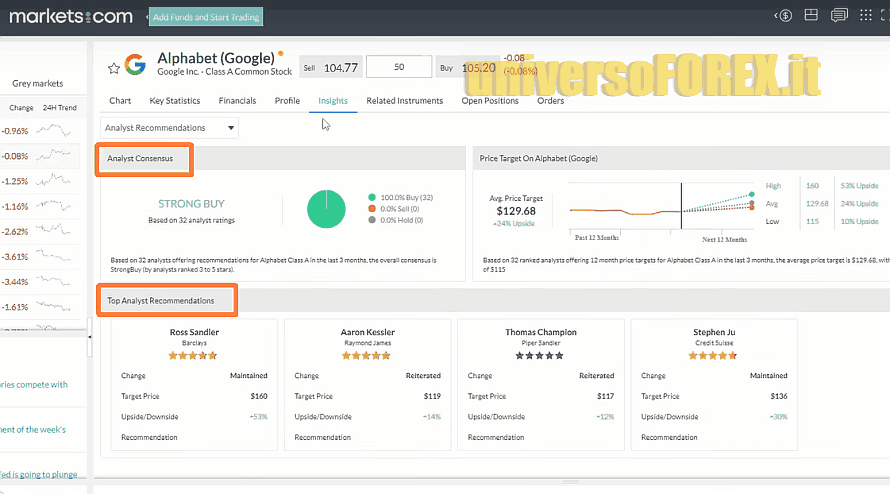890x494 pixels.
Task: Select the Related Instruments tab
Action: coord(404,101)
